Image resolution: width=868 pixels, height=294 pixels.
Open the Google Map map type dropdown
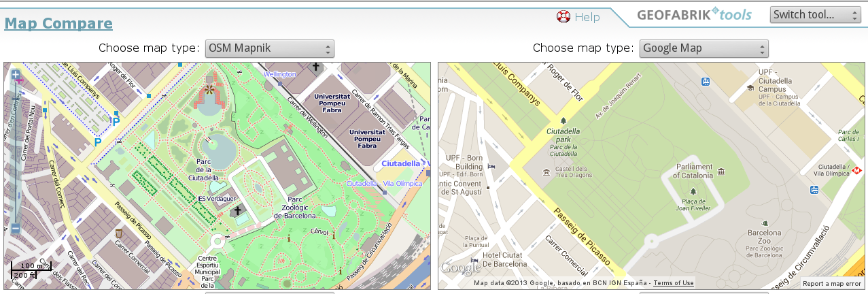(704, 48)
